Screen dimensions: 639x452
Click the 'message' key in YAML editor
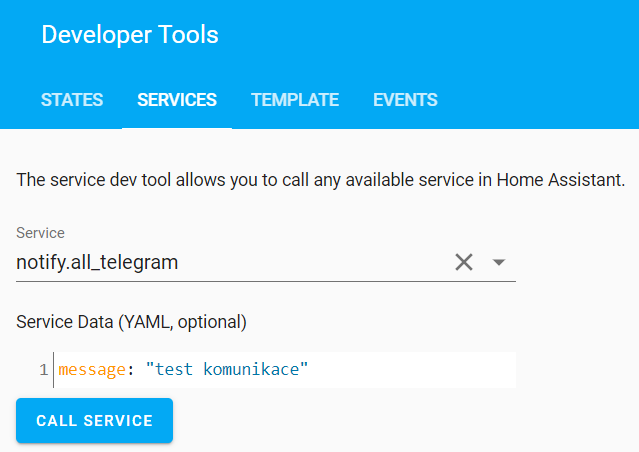click(92, 370)
